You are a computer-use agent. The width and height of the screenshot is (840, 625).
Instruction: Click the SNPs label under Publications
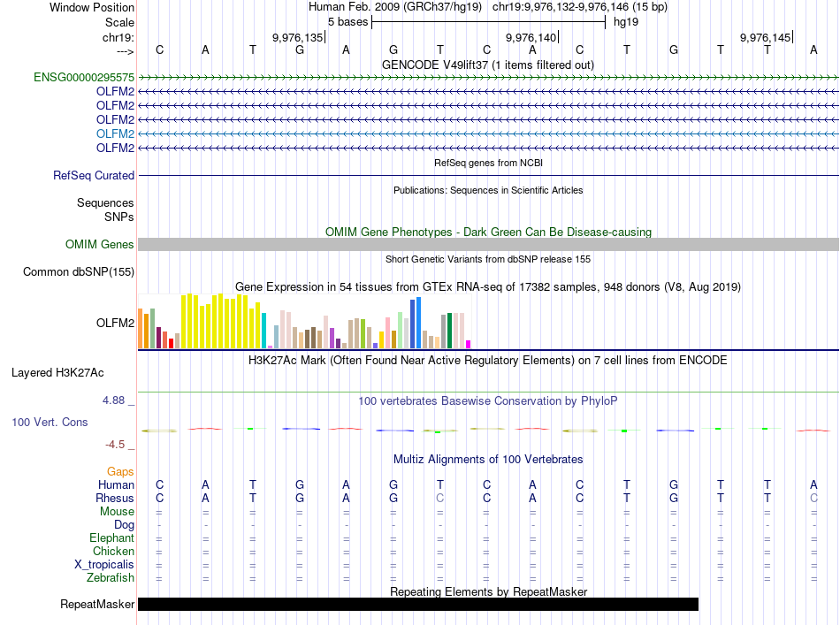pos(119,217)
